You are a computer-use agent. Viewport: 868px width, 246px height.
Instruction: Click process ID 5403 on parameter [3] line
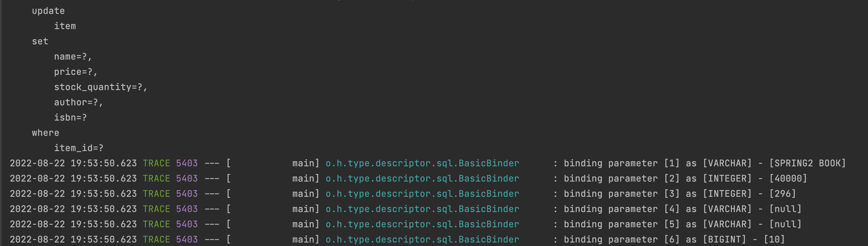point(187,194)
